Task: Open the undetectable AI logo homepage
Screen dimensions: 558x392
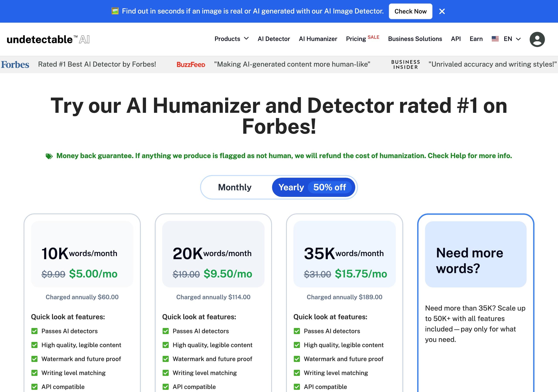Action: [48, 39]
